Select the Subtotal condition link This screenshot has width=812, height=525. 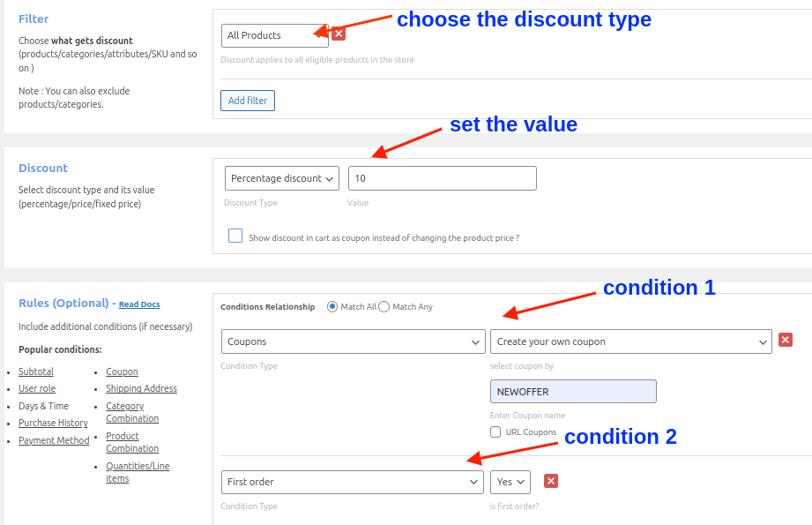pyautogui.click(x=35, y=371)
